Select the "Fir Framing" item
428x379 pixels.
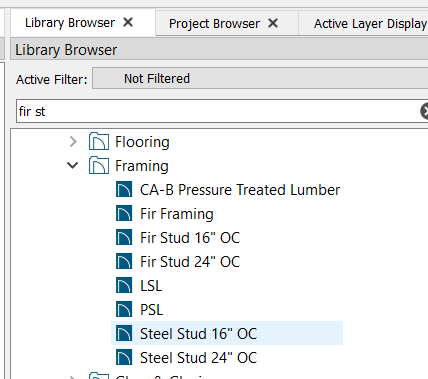coord(177,214)
